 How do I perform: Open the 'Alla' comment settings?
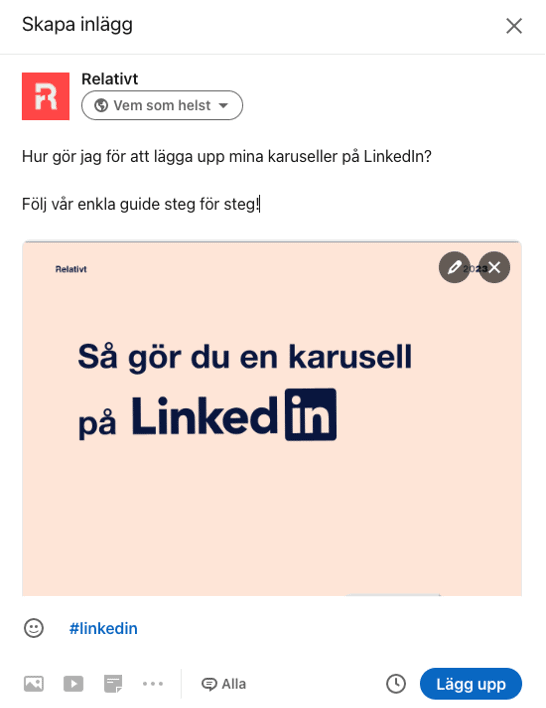point(224,684)
